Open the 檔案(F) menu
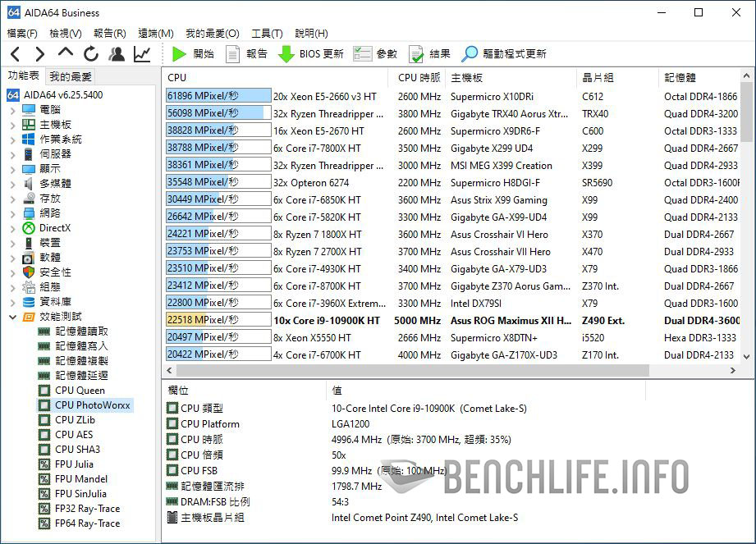756x544 pixels. click(22, 34)
